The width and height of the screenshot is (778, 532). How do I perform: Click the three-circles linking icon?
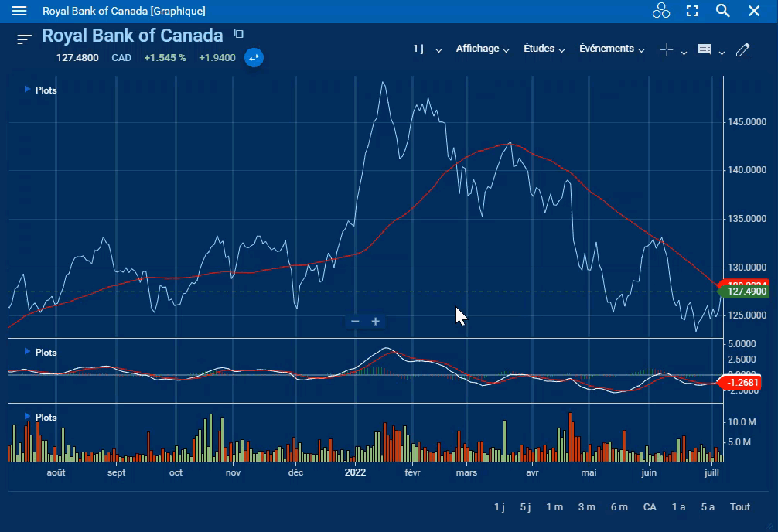point(660,11)
